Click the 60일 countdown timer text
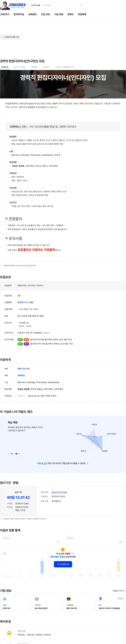The height and width of the screenshot is (644, 126). click(18, 497)
